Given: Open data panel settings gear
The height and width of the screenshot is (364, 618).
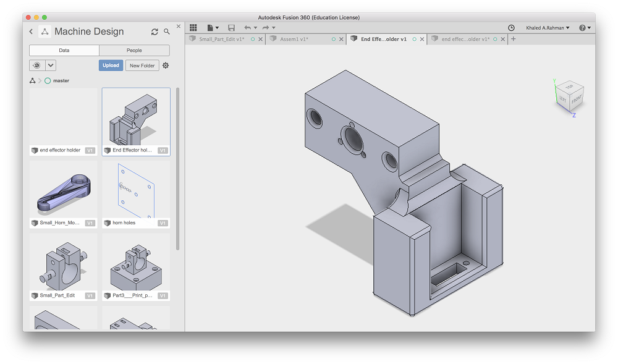Looking at the screenshot, I should pyautogui.click(x=166, y=66).
